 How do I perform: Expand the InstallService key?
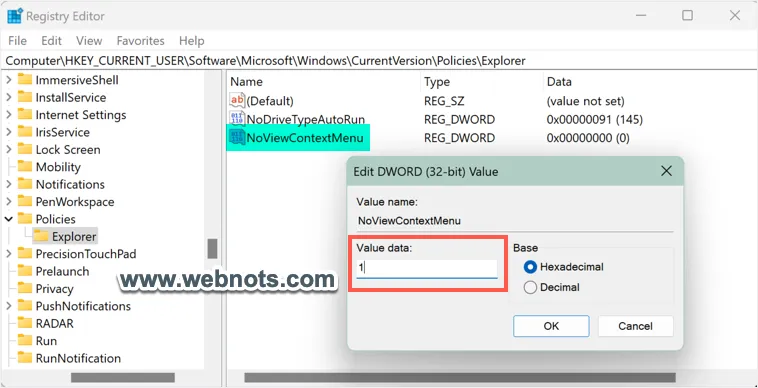click(x=9, y=97)
